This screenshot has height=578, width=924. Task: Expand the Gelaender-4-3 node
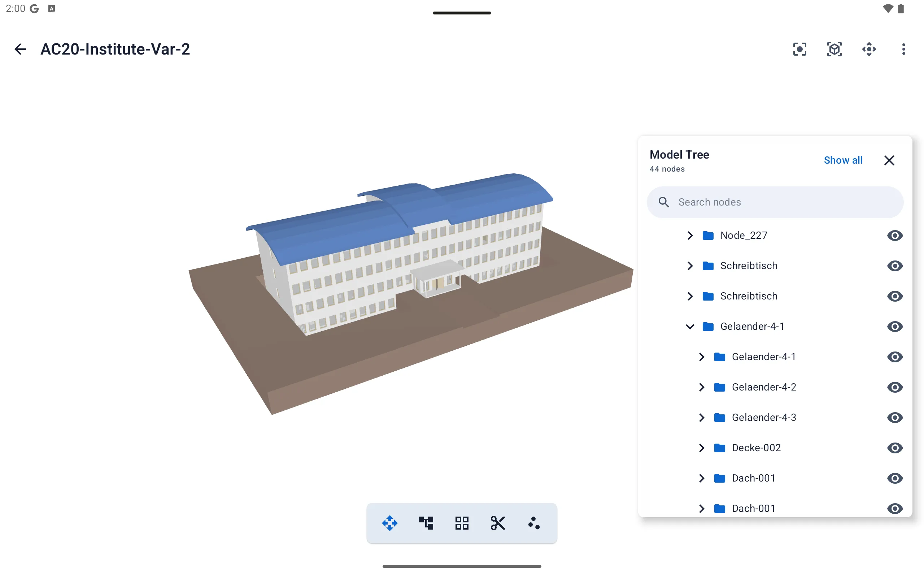pos(701,418)
